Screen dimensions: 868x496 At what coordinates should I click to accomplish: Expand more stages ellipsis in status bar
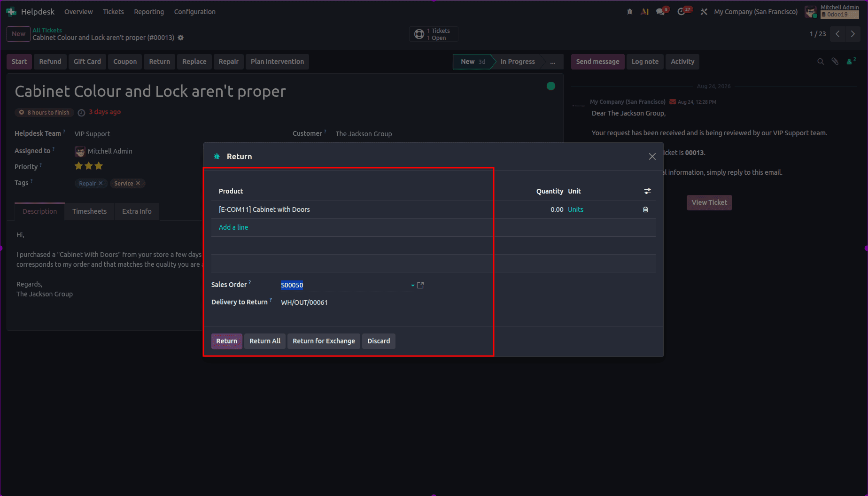tap(553, 62)
